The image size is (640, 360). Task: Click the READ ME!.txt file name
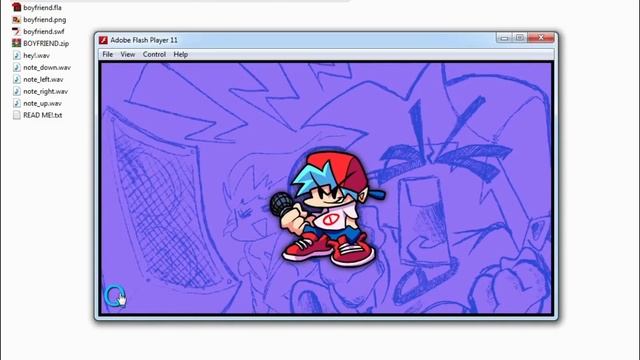[x=43, y=115]
